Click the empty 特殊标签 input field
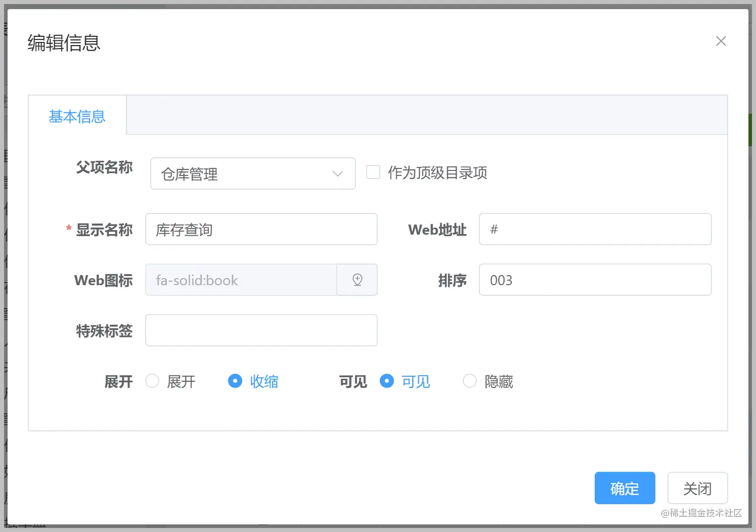Screen dimensions: 756x532 pyautogui.click(x=261, y=330)
